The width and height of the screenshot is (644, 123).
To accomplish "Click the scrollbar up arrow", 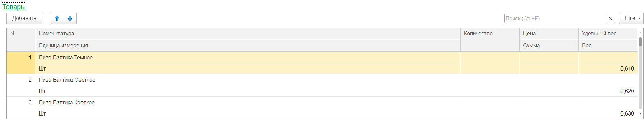I will [640, 33].
